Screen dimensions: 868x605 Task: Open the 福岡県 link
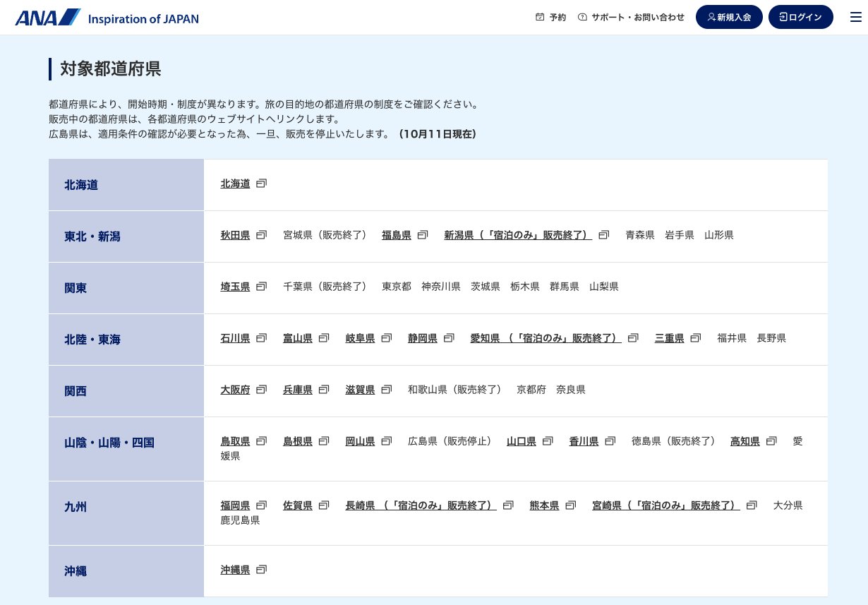point(236,505)
